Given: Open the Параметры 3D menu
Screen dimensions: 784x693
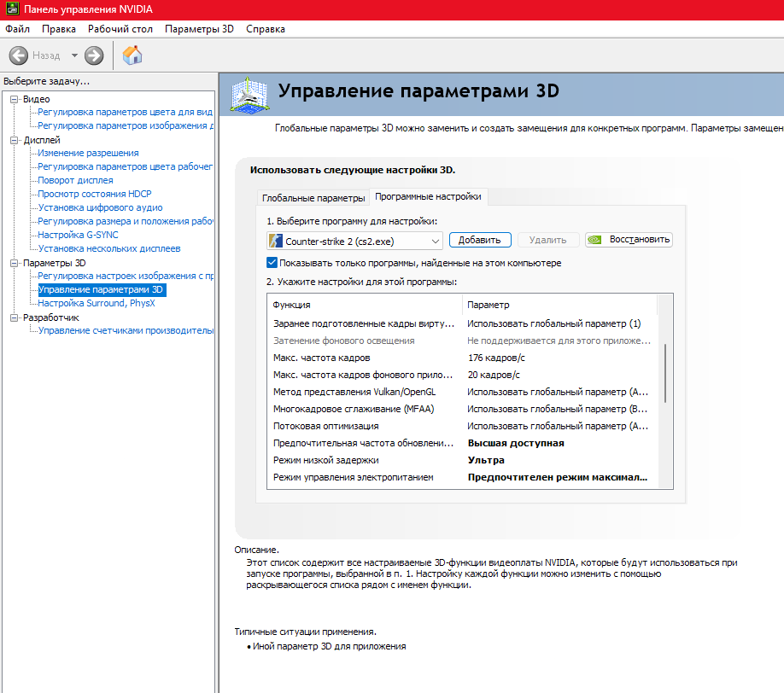Looking at the screenshot, I should pos(198,29).
